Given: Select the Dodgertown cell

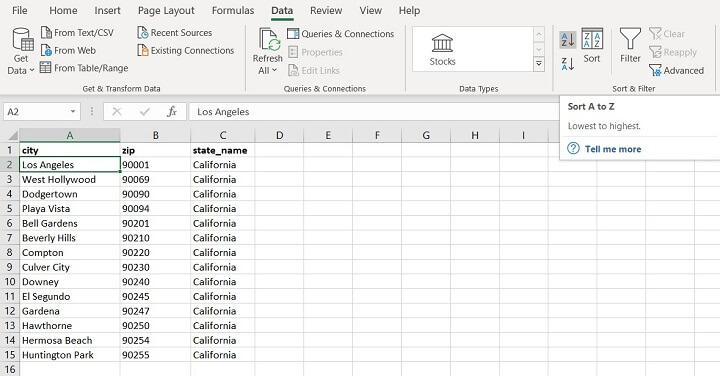Looking at the screenshot, I should click(x=70, y=194).
